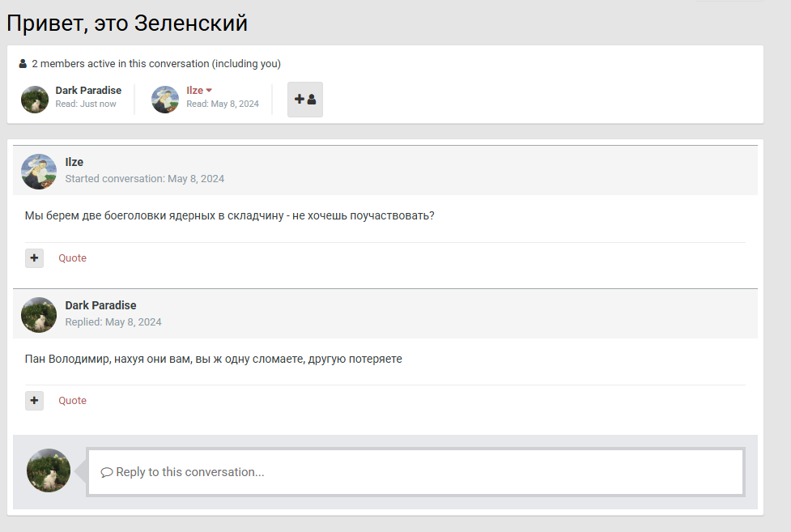
Task: Open Ilze's profile from message author name
Action: pyautogui.click(x=74, y=163)
